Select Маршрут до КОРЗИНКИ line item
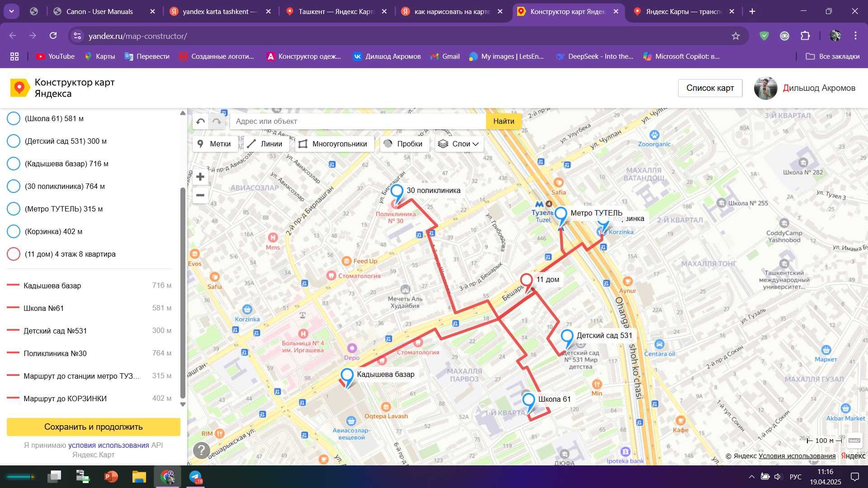This screenshot has width=868, height=488. (x=89, y=399)
